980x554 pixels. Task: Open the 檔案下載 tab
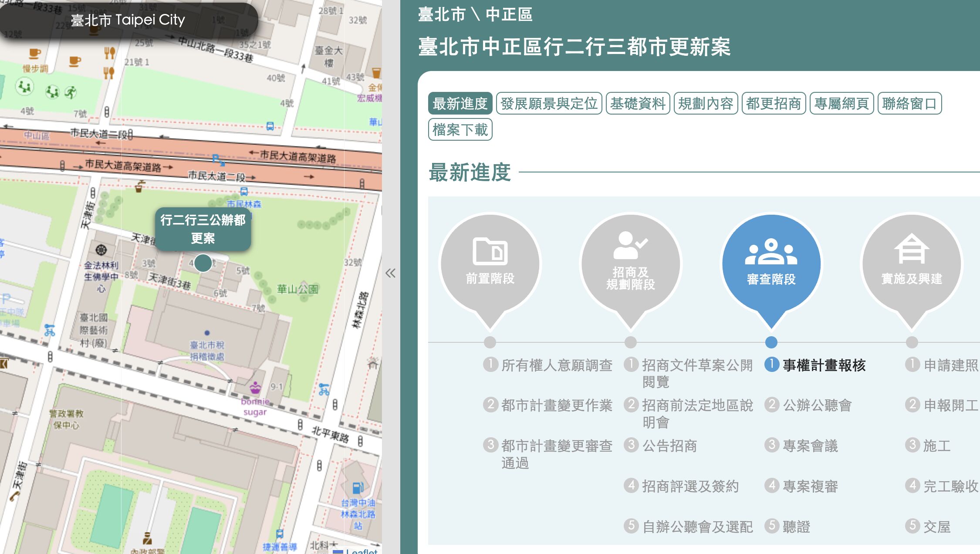click(460, 129)
